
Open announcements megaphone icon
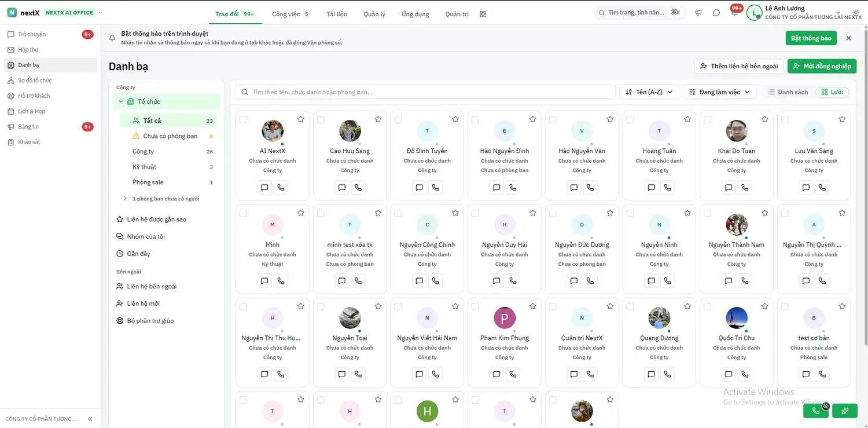click(698, 13)
